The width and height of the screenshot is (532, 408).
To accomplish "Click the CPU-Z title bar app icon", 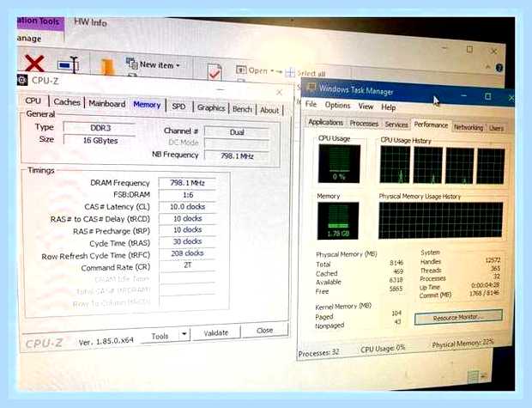I will (x=22, y=80).
